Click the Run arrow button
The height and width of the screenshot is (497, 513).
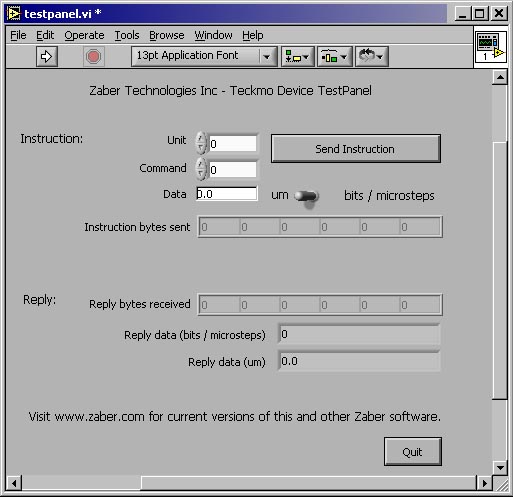[x=47, y=56]
